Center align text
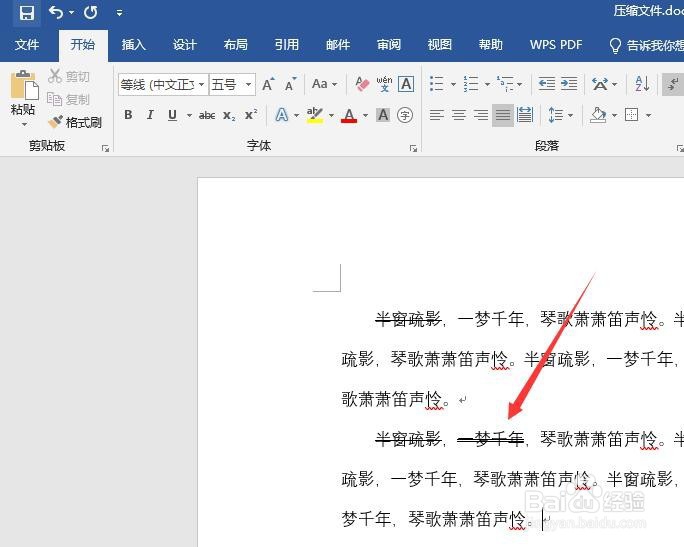 pyautogui.click(x=458, y=115)
